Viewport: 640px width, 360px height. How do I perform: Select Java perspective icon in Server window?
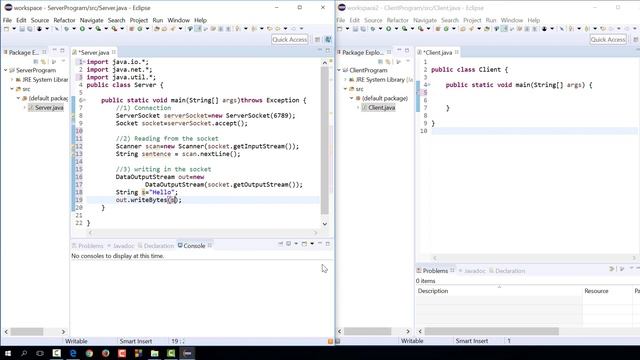point(328,40)
